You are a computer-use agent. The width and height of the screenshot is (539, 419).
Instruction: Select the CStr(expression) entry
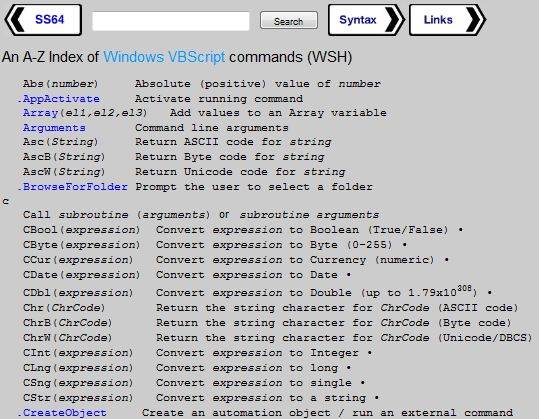pyautogui.click(x=78, y=398)
